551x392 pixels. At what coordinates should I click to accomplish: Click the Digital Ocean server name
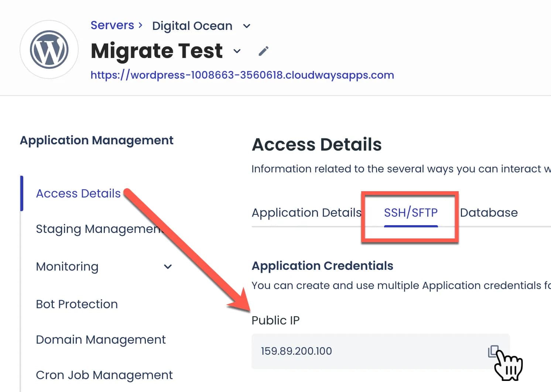(x=192, y=26)
